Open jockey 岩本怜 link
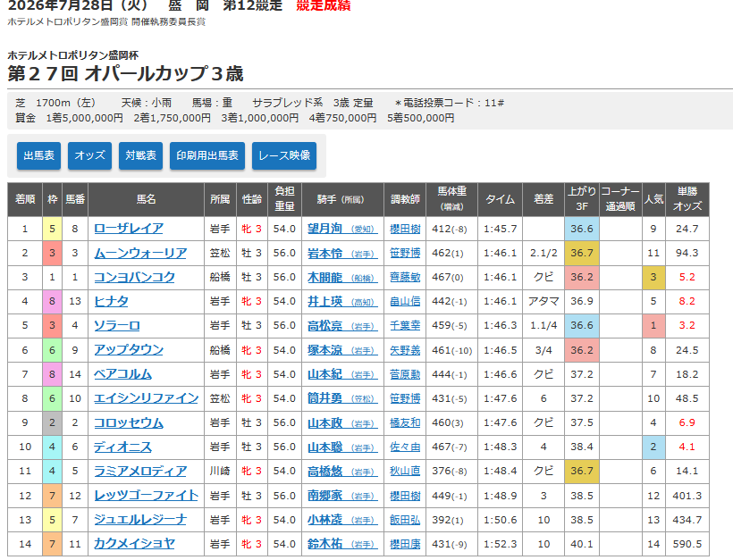733x560 pixels. click(342, 253)
